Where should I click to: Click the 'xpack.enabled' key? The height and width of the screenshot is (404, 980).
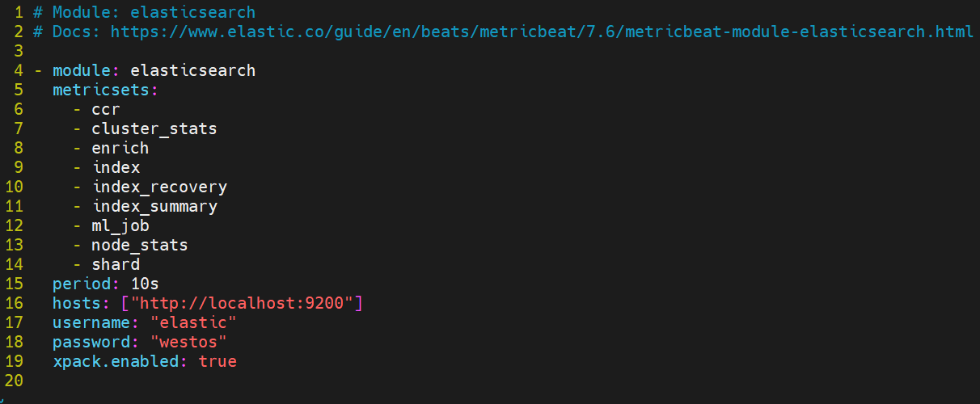tap(116, 361)
